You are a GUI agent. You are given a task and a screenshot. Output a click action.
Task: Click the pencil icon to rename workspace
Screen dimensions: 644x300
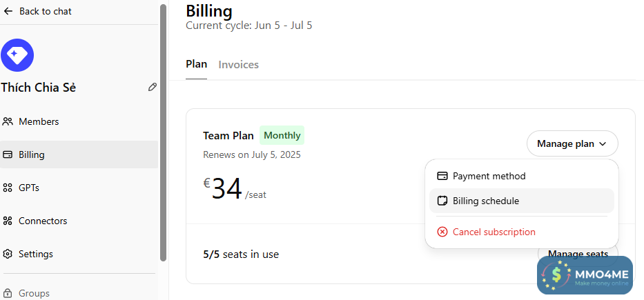(x=153, y=88)
